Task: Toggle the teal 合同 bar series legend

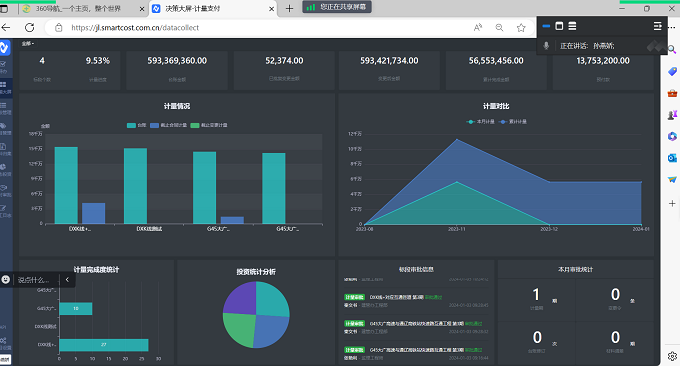Action: [x=137, y=125]
